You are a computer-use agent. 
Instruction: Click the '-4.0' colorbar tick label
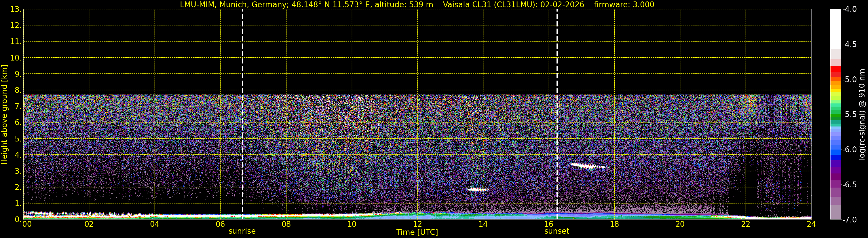[850, 9]
